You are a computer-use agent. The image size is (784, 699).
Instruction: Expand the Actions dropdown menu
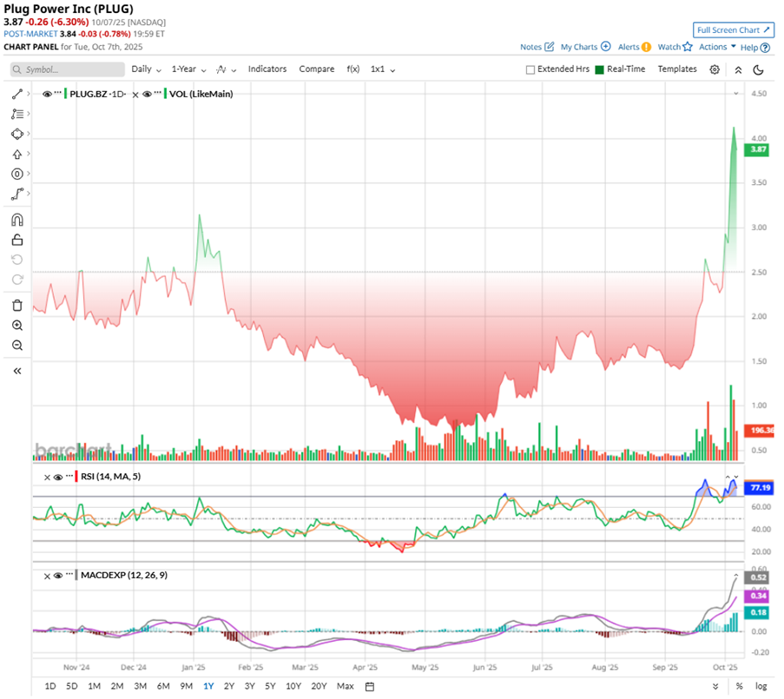pos(717,47)
